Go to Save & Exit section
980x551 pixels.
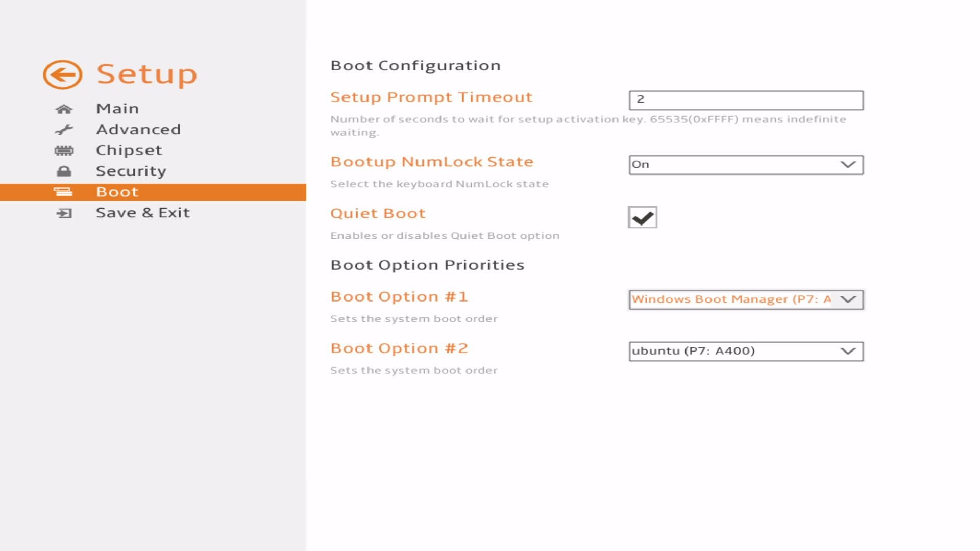tap(143, 213)
